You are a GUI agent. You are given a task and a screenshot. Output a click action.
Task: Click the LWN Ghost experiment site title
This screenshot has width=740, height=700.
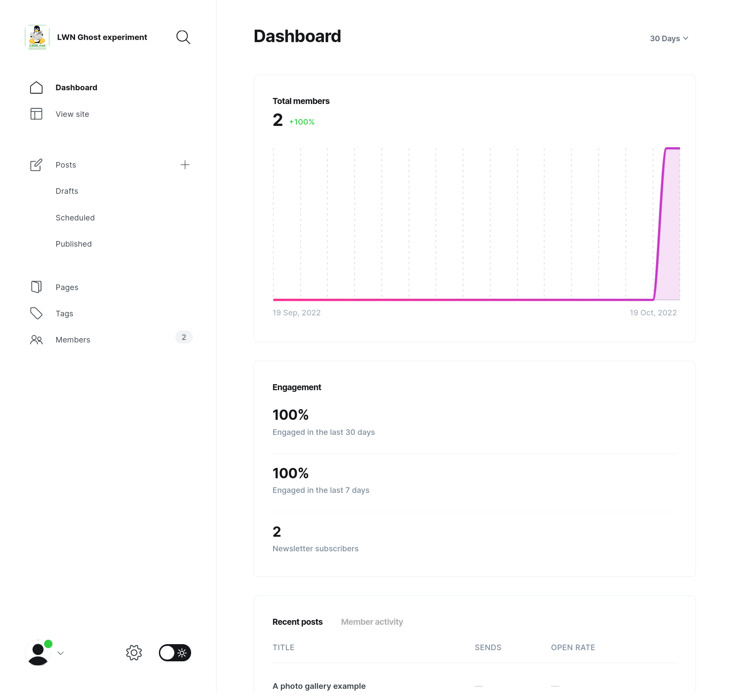pos(102,37)
